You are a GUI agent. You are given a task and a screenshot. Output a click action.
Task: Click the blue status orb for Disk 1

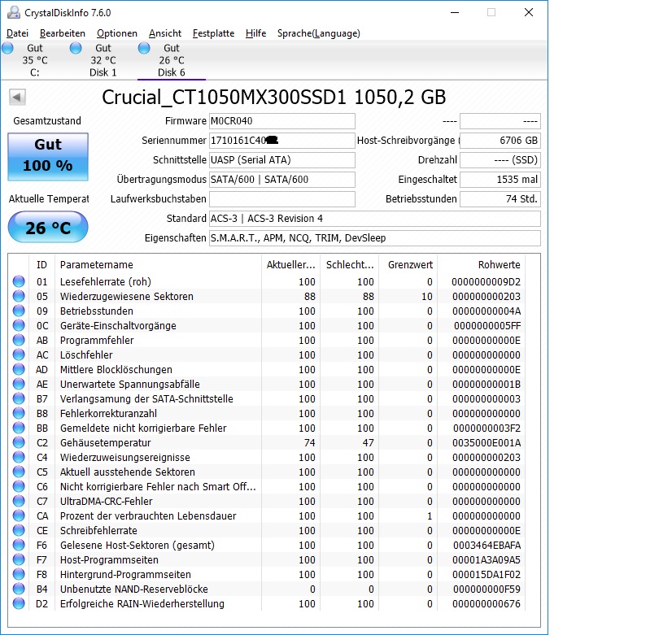[76, 48]
